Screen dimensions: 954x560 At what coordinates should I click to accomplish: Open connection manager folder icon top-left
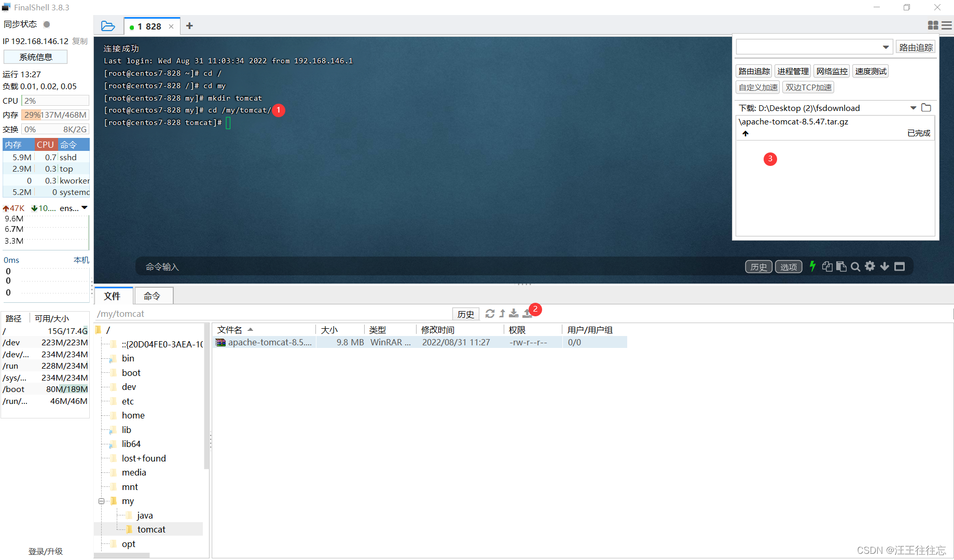click(x=108, y=25)
